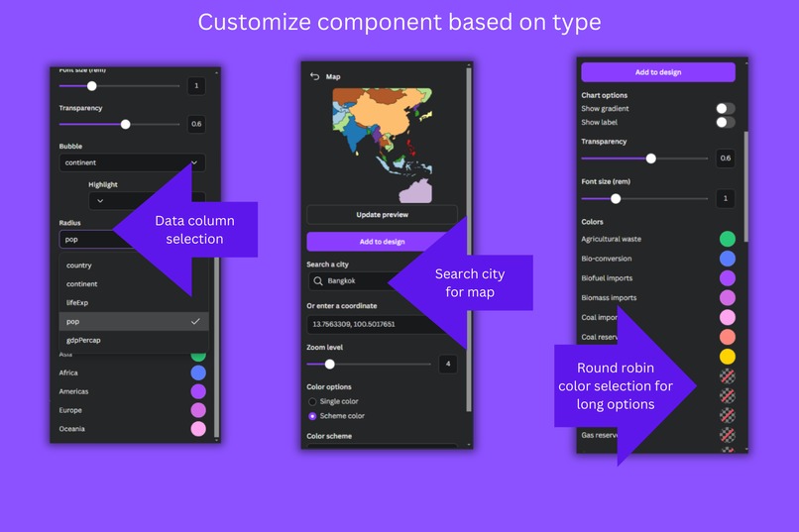799x532 pixels.
Task: Click the Americas label in color list
Action: (74, 391)
